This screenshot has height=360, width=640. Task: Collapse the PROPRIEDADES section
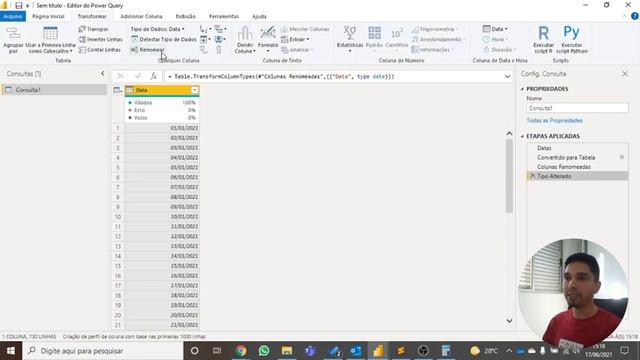point(522,89)
